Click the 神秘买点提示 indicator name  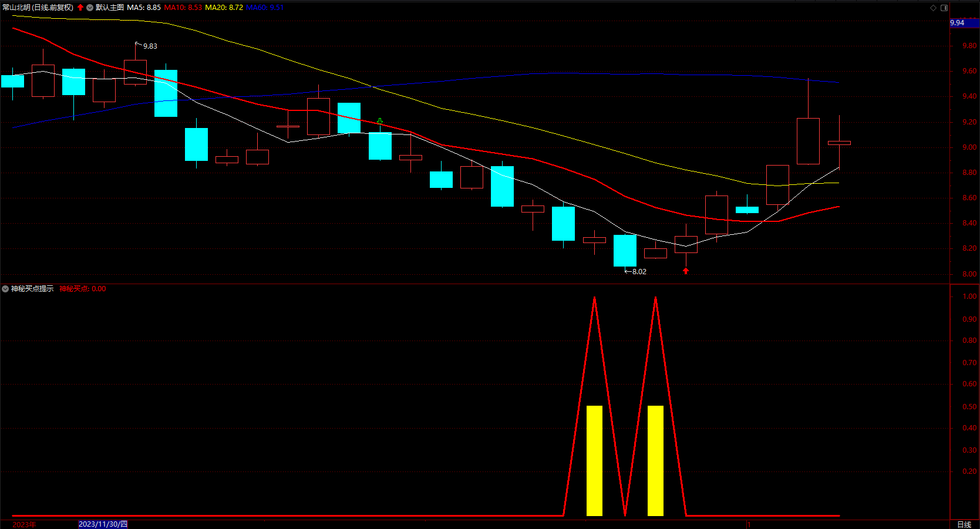click(x=32, y=289)
